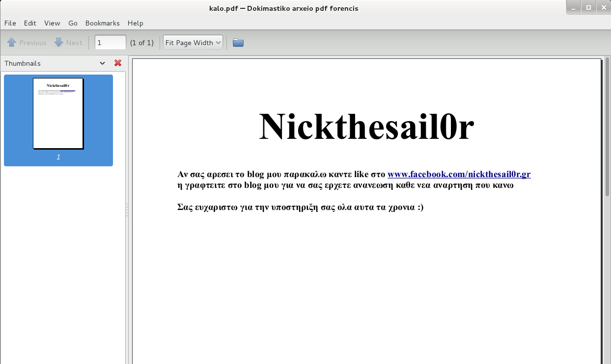Click the Next page arrow icon
The height and width of the screenshot is (364, 611).
coord(58,42)
